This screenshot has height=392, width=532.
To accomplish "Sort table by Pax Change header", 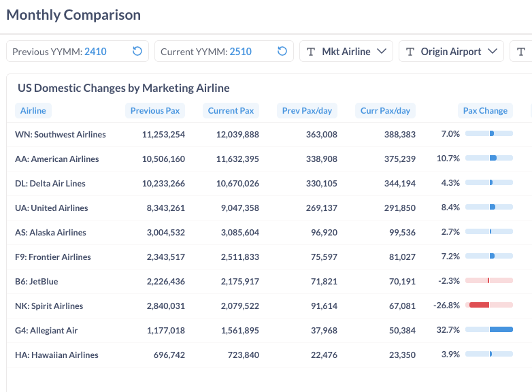I will pos(485,111).
